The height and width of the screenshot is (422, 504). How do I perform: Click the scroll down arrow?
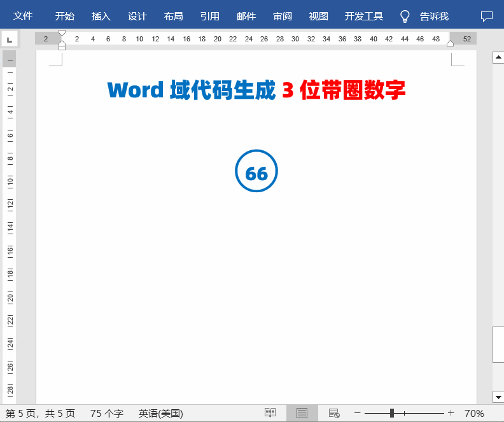point(498,397)
